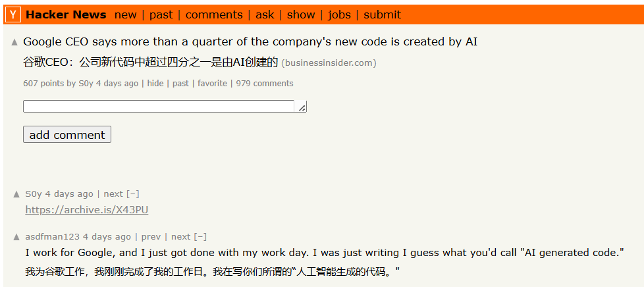This screenshot has height=287, width=644.
Task: Go to the 'past' page in header
Action: (161, 14)
